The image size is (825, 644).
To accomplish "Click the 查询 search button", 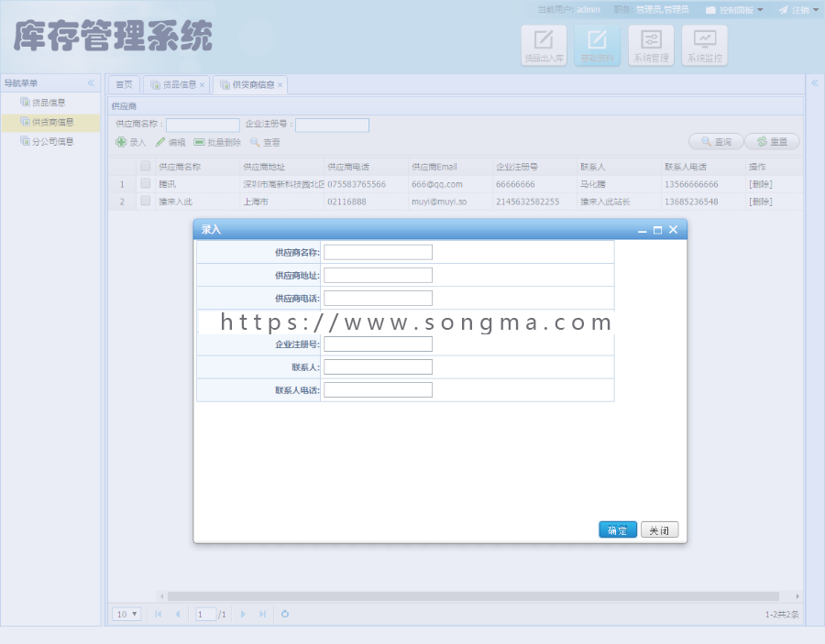I will tap(716, 141).
